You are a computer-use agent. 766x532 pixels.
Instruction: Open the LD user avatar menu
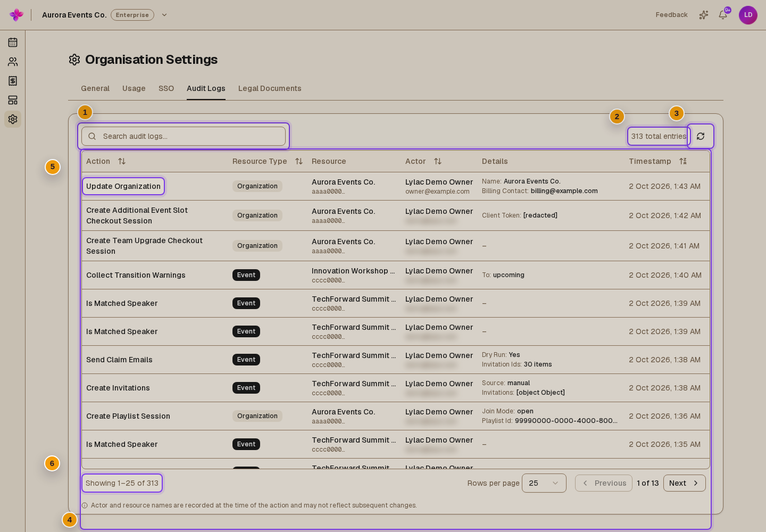(x=748, y=15)
